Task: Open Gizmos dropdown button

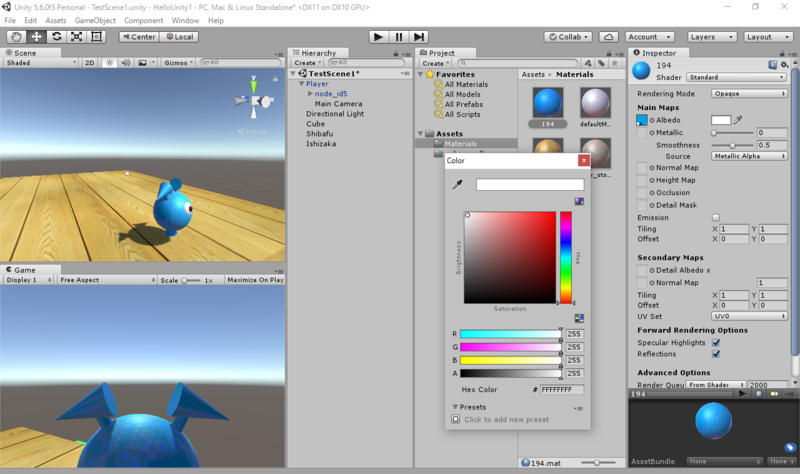Action: point(178,63)
